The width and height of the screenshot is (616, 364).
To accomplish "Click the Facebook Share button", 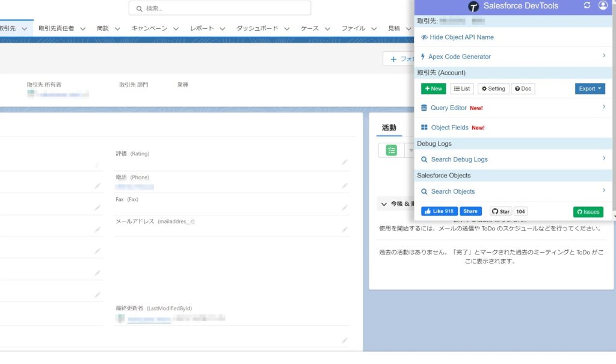I will (x=470, y=212).
